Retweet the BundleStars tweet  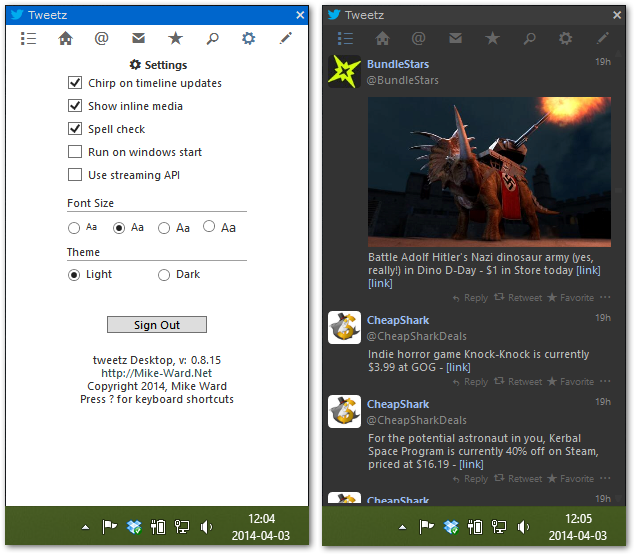point(518,298)
